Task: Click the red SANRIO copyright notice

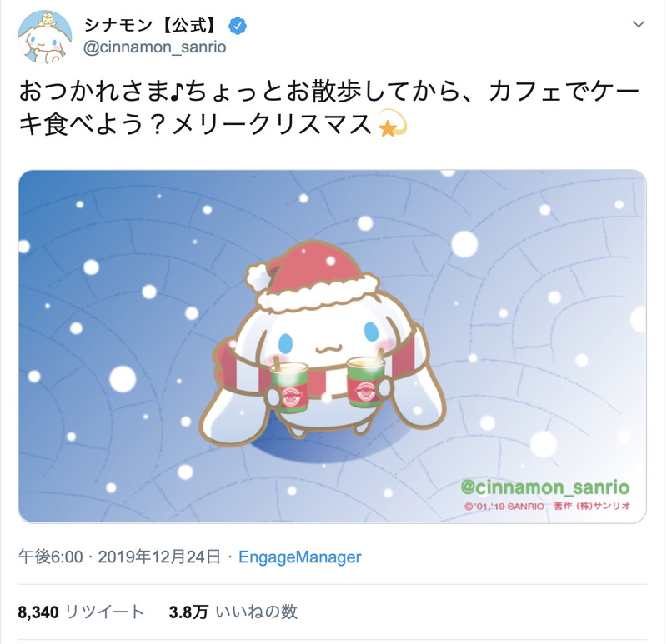Action: 547,507
